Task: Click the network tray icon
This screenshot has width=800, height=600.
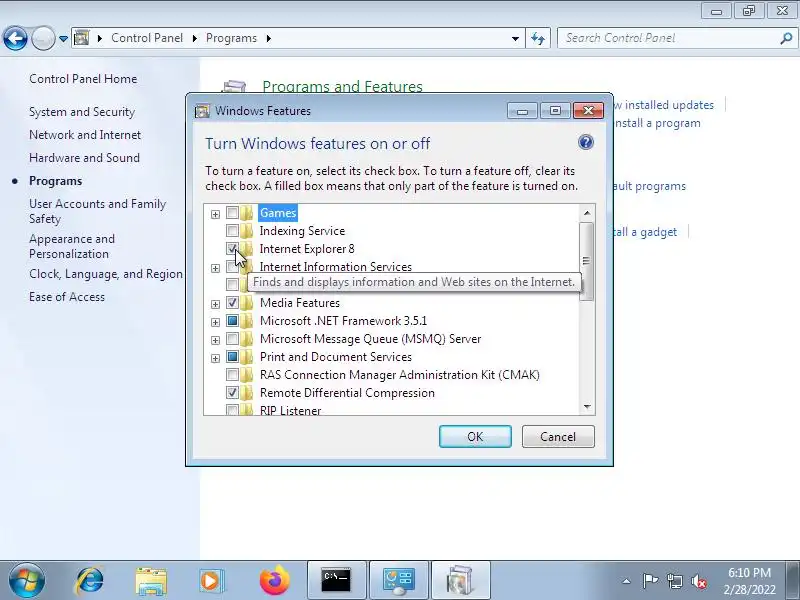Action: (x=674, y=581)
